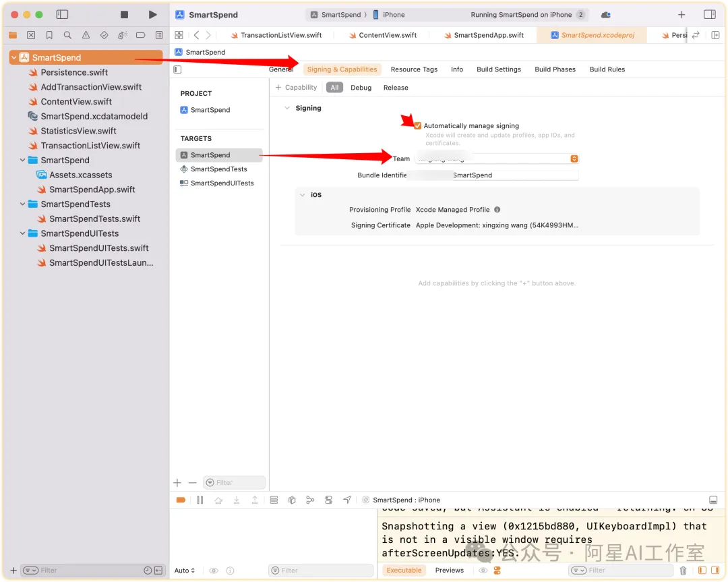Toggle the variables view pane button
The width and height of the screenshot is (728, 582).
tap(702, 571)
